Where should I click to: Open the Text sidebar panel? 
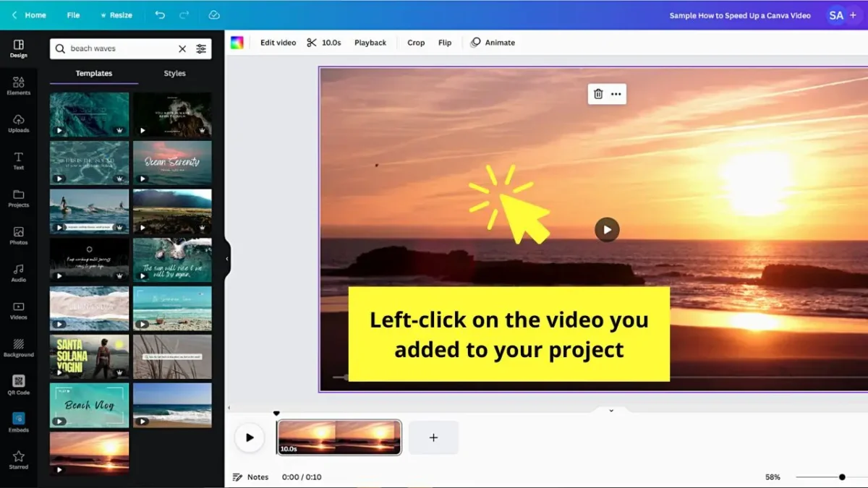(19, 161)
